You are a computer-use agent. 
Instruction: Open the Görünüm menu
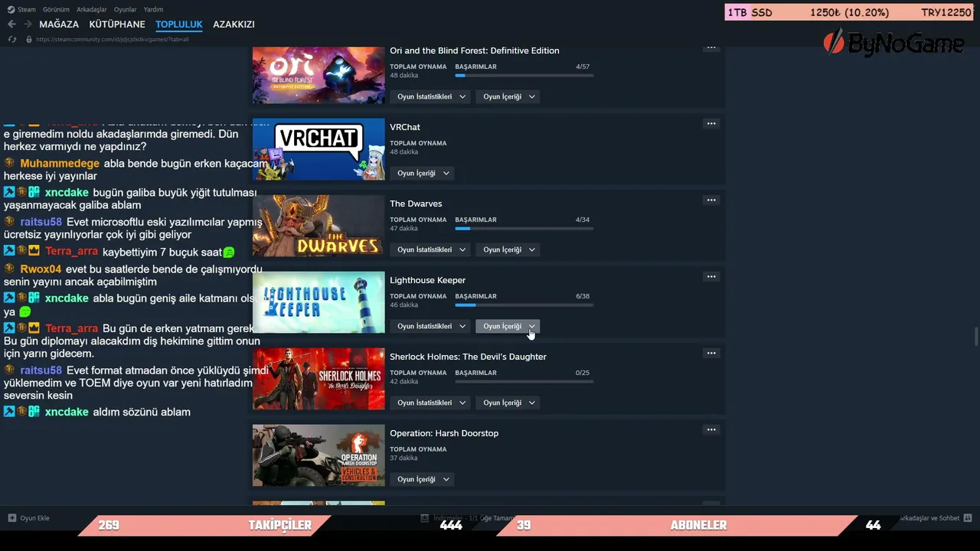(x=57, y=9)
